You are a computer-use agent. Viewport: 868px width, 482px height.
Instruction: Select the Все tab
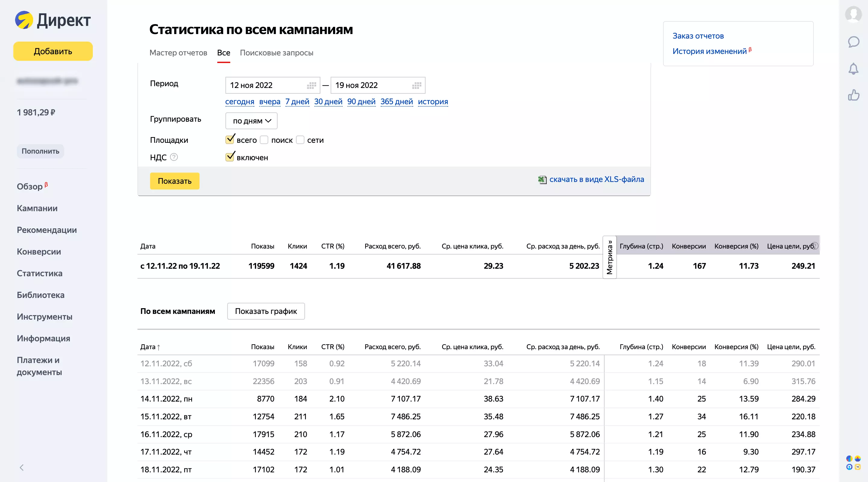coord(224,53)
